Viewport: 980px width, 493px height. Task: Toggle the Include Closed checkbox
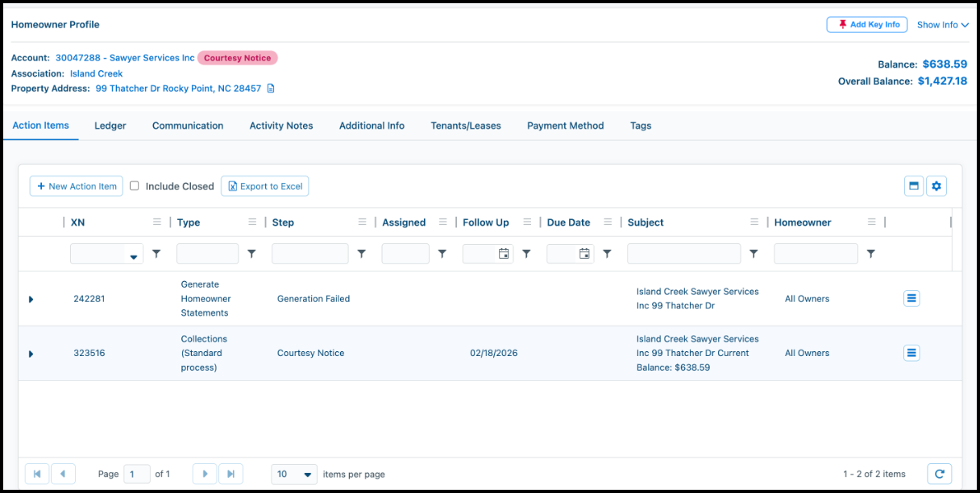pyautogui.click(x=135, y=186)
